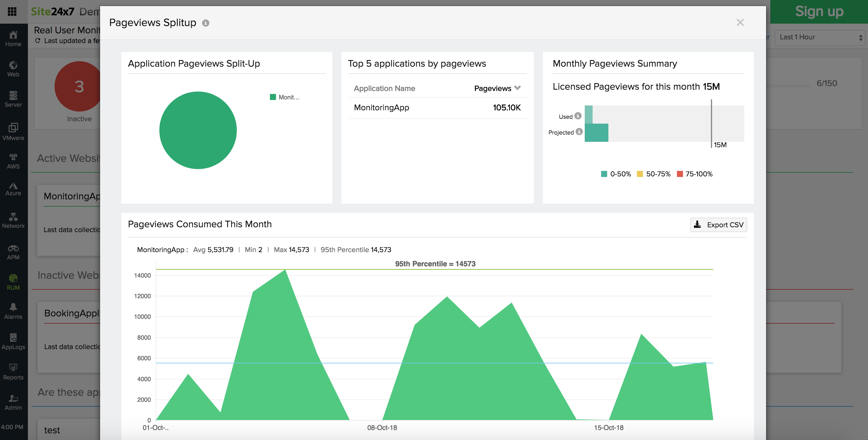Viewport: 868px width, 440px height.
Task: Click the Used info icon
Action: tap(578, 116)
